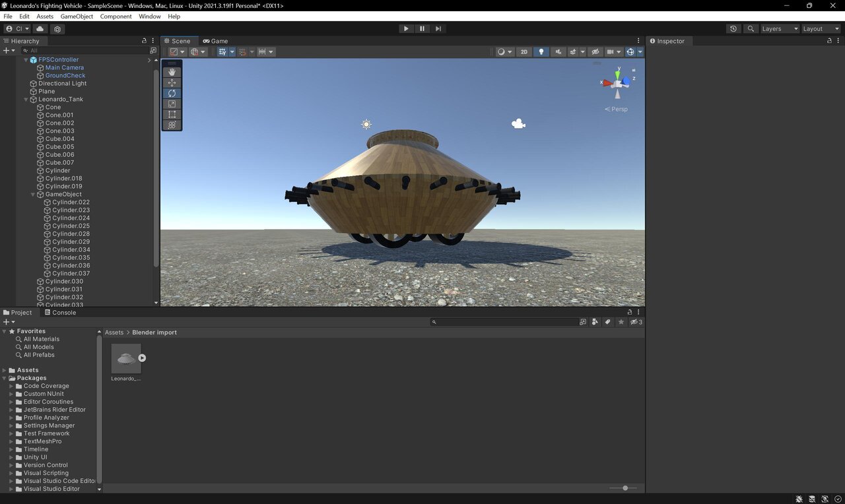Viewport: 845px width, 504px height.
Task: Expand the Assets folder in Project
Action: point(5,370)
